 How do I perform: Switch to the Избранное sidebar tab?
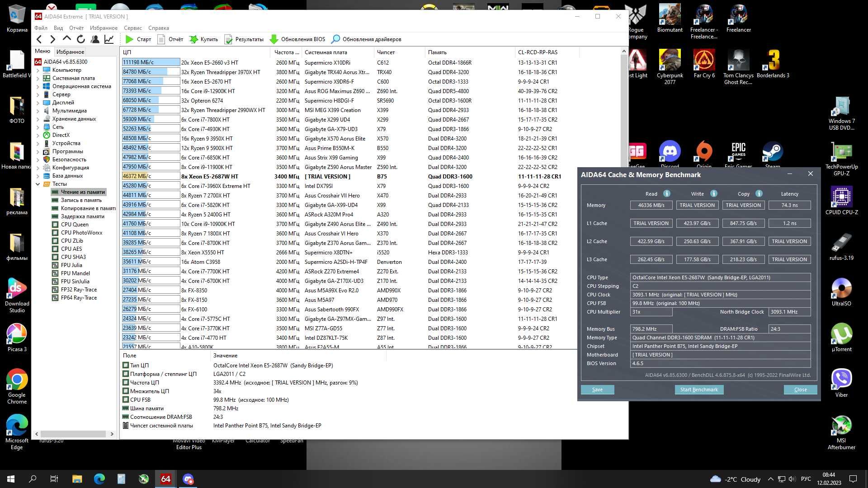70,52
